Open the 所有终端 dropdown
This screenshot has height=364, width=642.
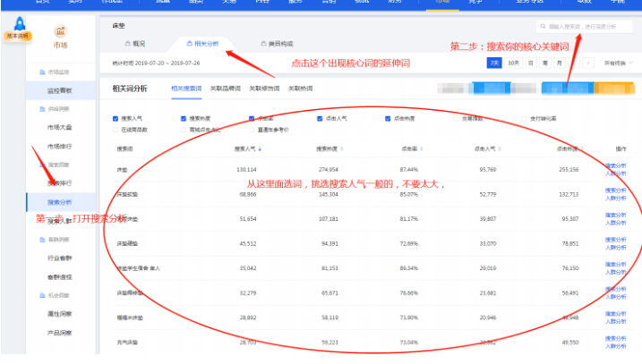[617, 63]
